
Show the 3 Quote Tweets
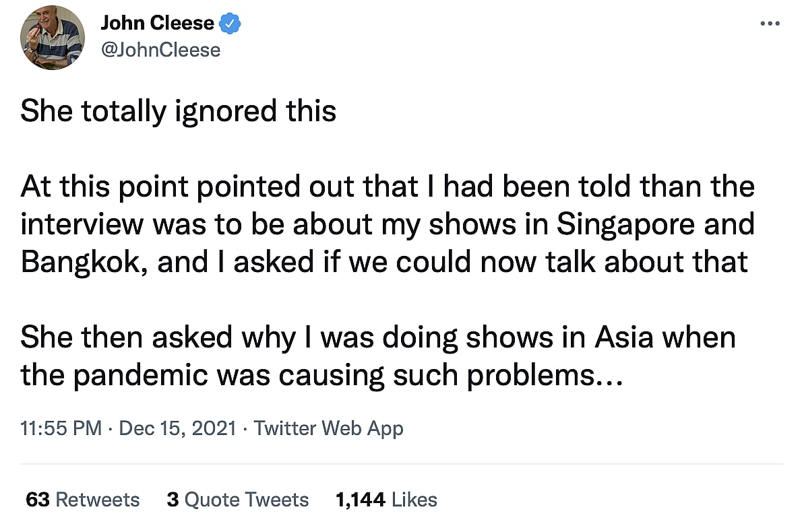(237, 500)
